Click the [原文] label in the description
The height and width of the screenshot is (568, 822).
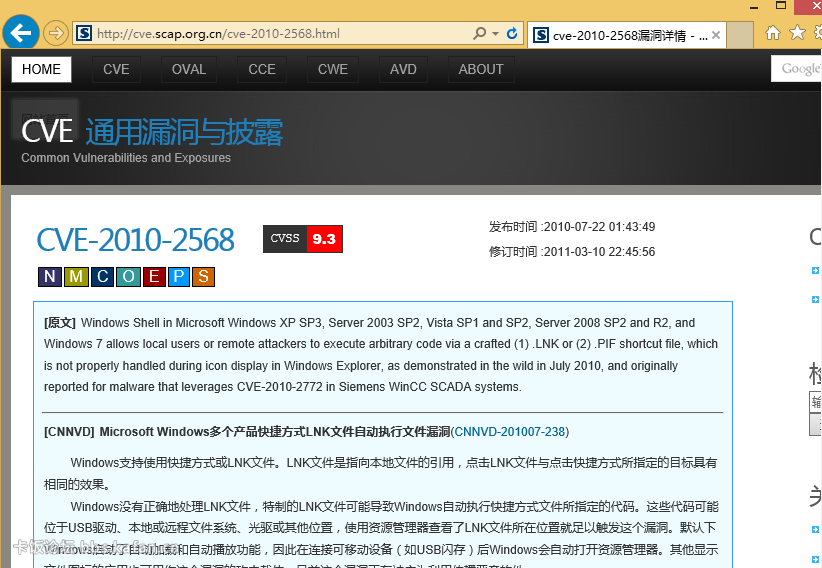pos(60,323)
